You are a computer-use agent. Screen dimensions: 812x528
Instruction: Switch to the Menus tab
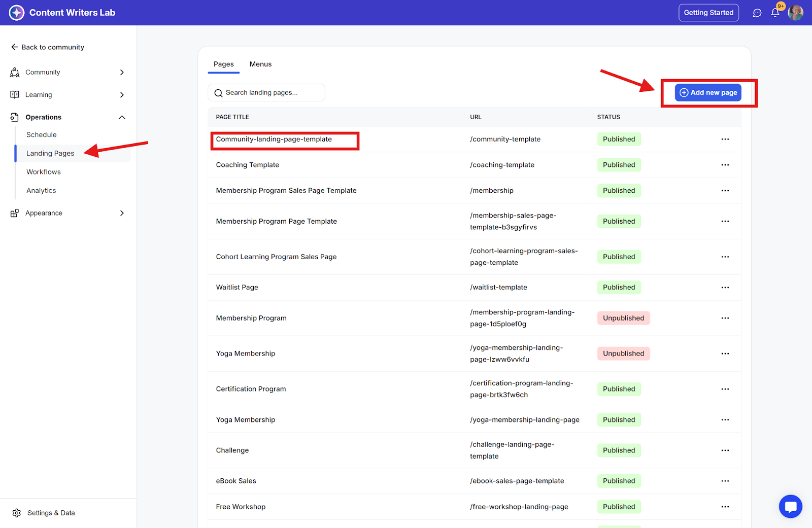(x=260, y=64)
